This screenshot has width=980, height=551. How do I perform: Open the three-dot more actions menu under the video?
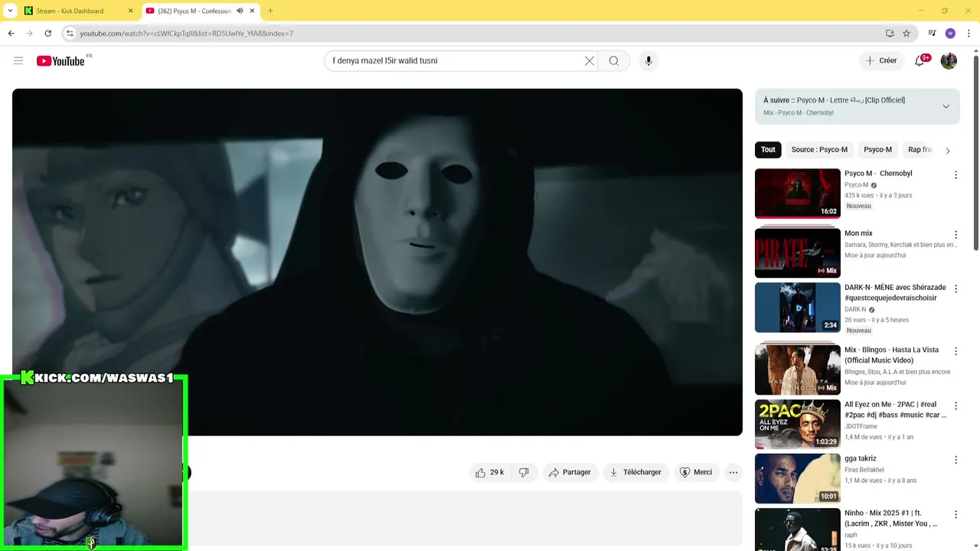point(733,472)
